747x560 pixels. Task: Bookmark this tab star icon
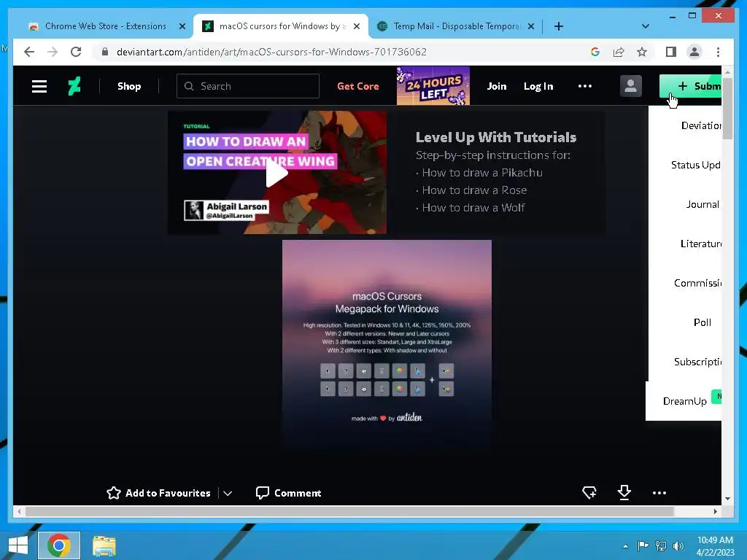pos(642,52)
